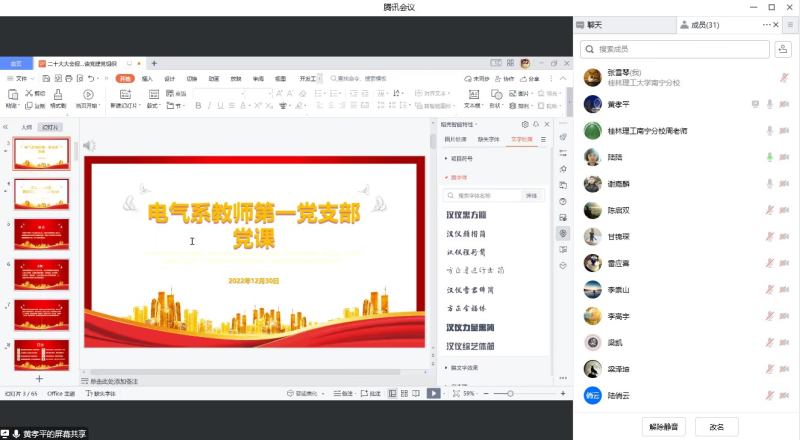The height and width of the screenshot is (440, 800).
Task: Click the 解除静音 button
Action: (x=663, y=426)
